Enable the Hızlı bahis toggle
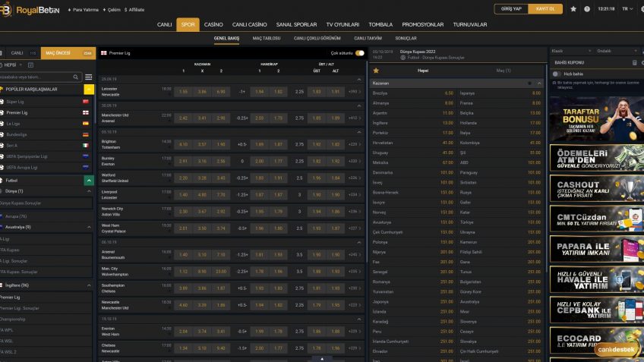This screenshot has width=644, height=362. pos(557,74)
